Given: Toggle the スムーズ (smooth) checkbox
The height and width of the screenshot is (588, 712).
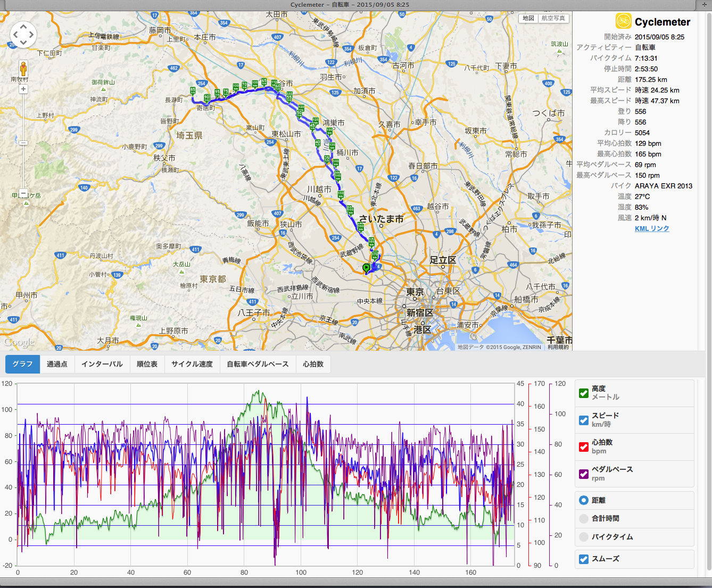Looking at the screenshot, I should 584,559.
